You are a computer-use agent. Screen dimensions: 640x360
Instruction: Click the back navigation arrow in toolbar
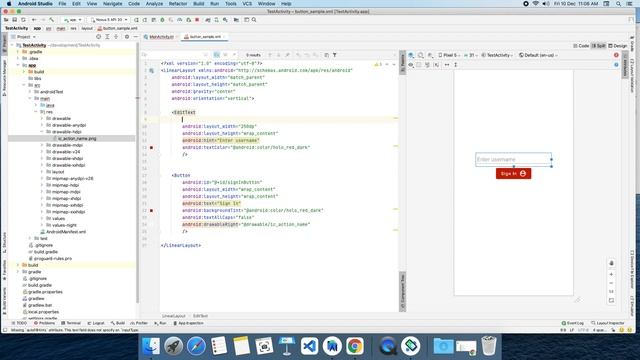click(34, 20)
